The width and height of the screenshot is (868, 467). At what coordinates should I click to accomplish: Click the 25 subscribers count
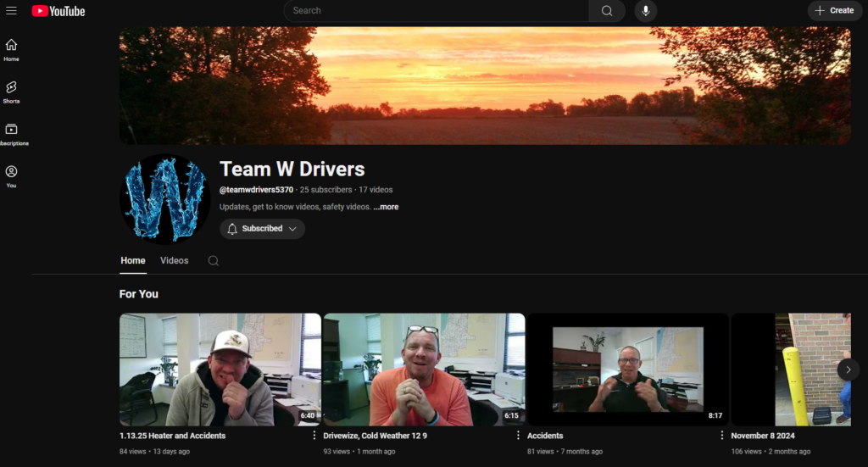(x=326, y=190)
